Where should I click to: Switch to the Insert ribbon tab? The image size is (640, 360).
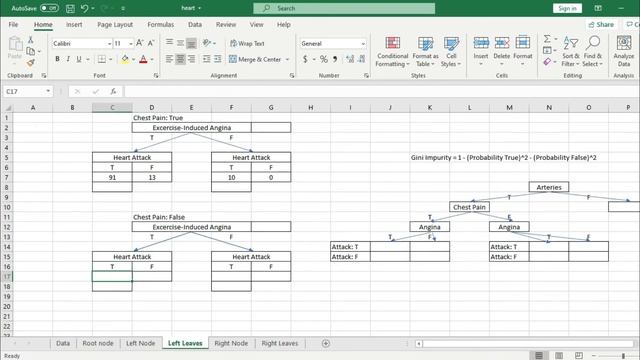74,24
